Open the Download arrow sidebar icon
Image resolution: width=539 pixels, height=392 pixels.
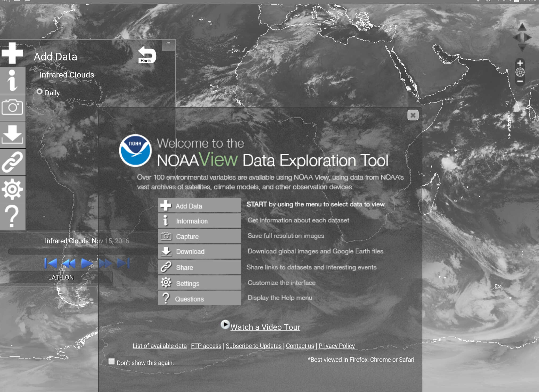pyautogui.click(x=12, y=135)
